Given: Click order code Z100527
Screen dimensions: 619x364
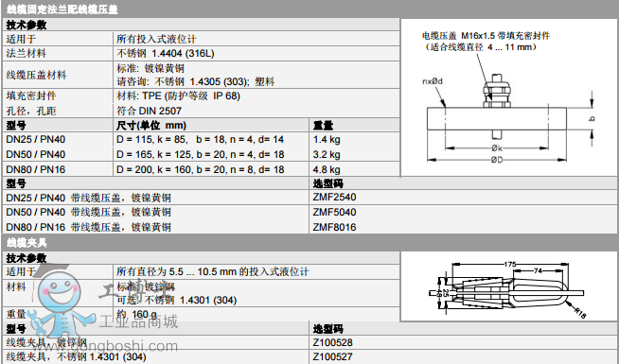Looking at the screenshot, I should [x=333, y=356].
